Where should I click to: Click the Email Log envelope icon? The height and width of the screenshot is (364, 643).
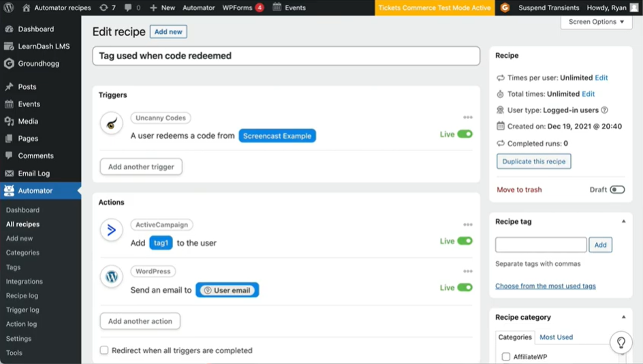[9, 173]
